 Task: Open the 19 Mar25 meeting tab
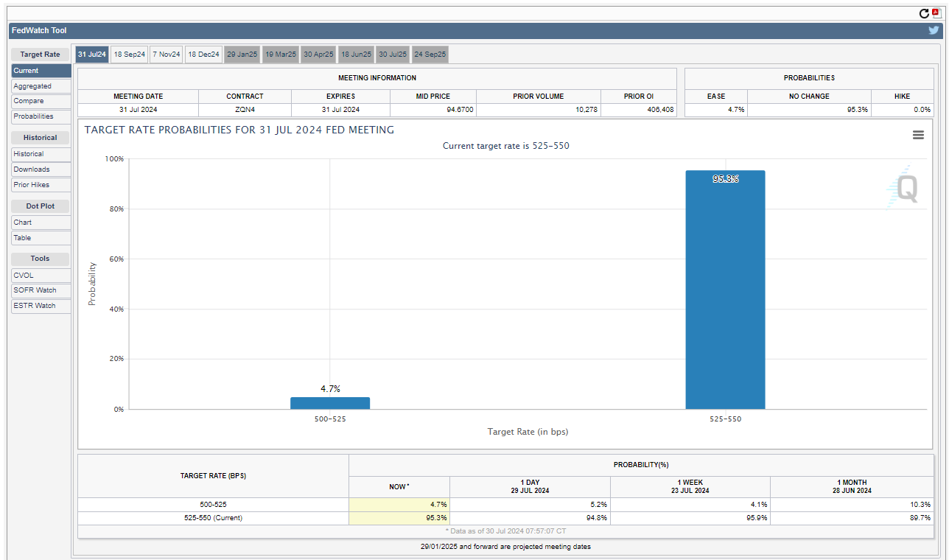281,55
